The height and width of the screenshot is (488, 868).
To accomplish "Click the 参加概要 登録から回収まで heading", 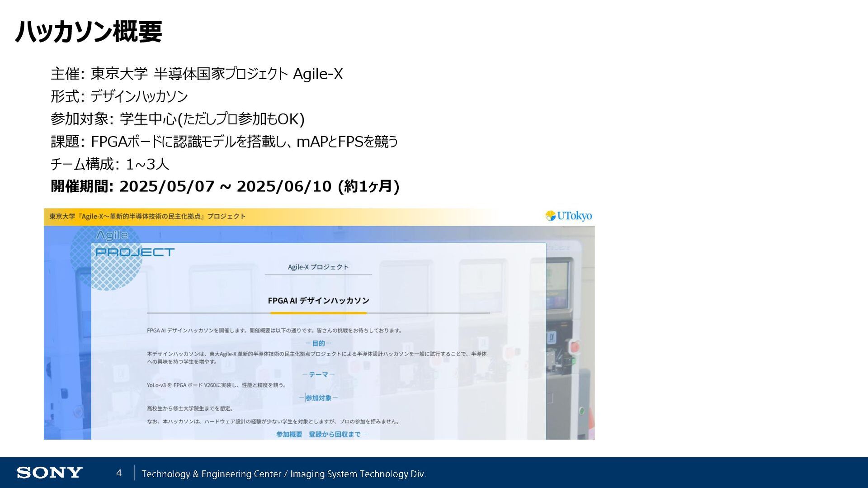I will point(318,434).
